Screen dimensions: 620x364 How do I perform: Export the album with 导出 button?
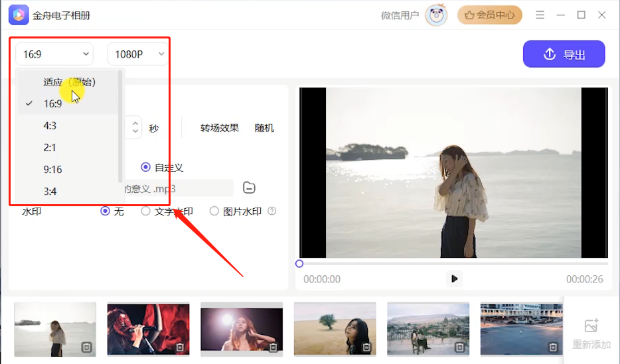click(x=564, y=54)
